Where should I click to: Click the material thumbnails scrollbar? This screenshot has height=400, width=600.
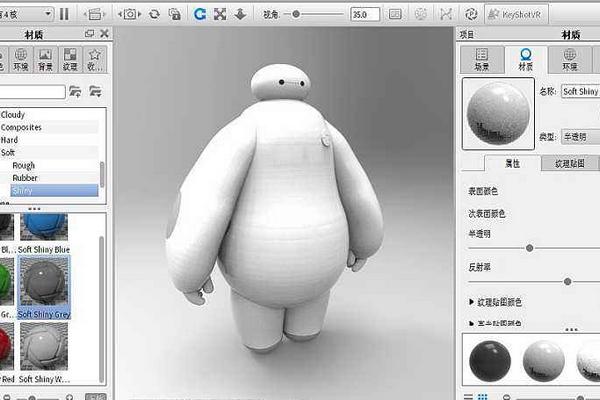point(102,309)
